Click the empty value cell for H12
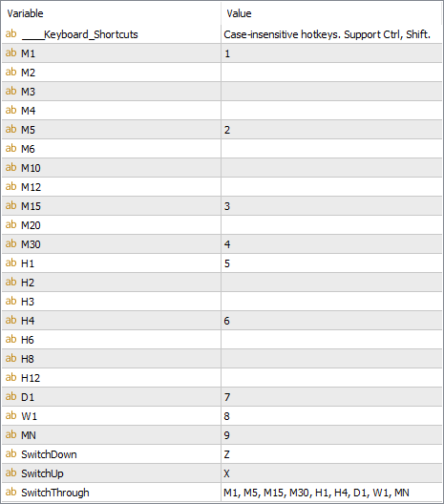 (331, 378)
